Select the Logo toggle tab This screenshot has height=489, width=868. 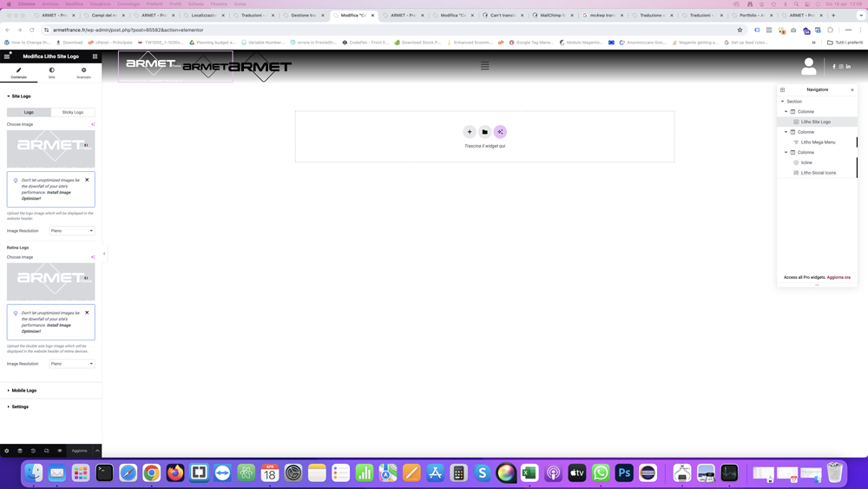tap(29, 112)
